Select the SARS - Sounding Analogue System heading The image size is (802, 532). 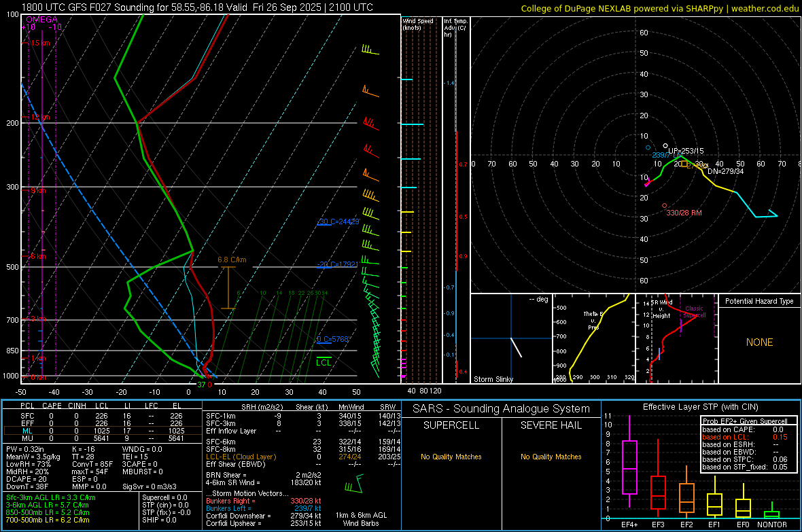tap(502, 409)
